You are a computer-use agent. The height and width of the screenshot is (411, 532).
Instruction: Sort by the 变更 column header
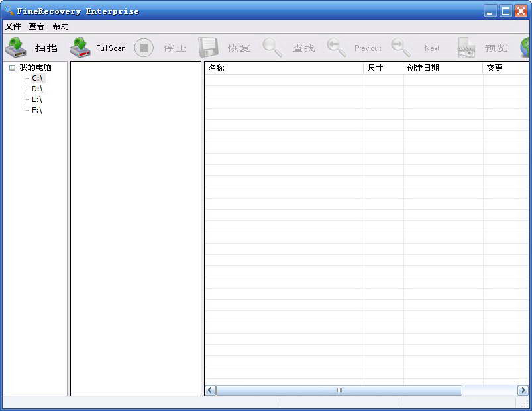coord(505,68)
